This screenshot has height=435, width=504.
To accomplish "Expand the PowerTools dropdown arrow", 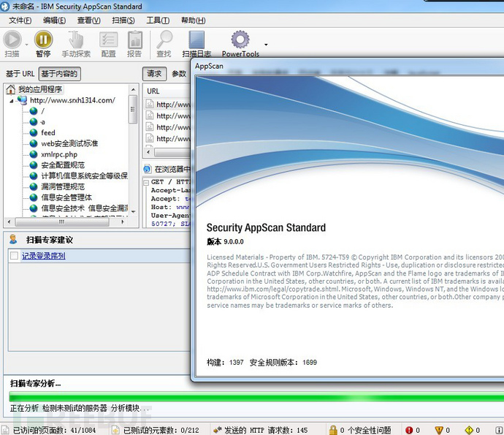I will point(266,45).
